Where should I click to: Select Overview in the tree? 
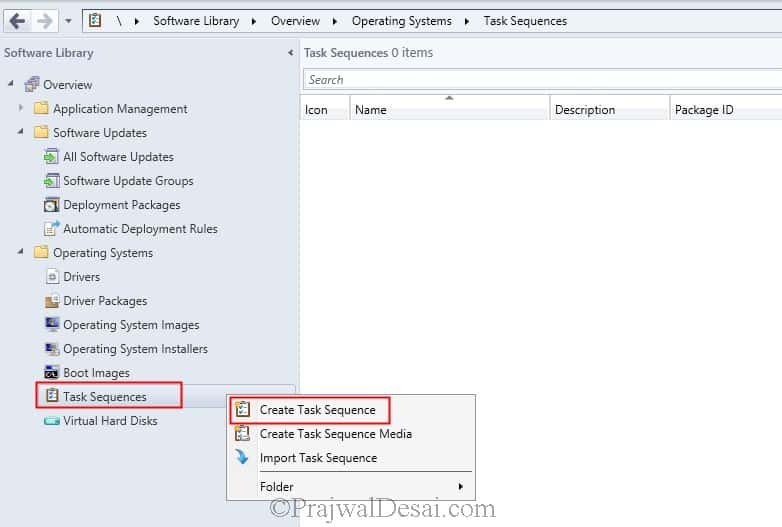[67, 85]
